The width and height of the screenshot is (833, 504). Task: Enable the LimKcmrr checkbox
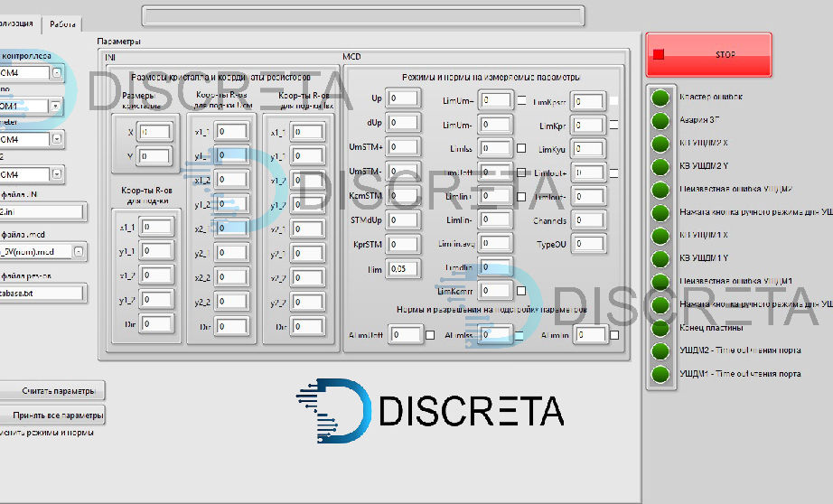pos(521,291)
